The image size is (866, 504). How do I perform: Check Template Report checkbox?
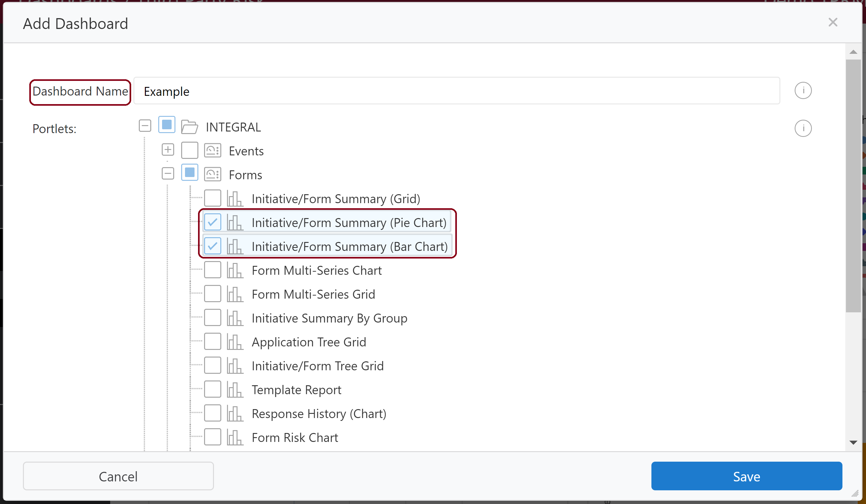212,389
